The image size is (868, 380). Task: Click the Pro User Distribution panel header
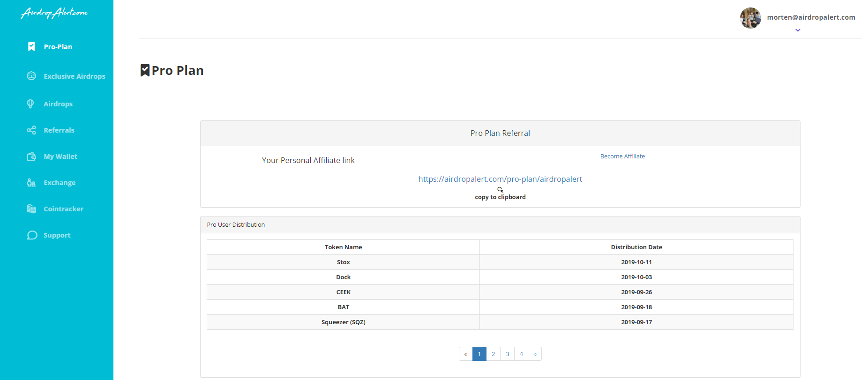tap(500, 225)
